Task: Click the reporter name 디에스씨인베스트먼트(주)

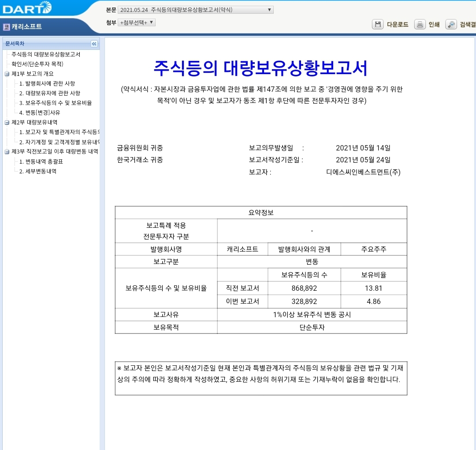Action: coord(363,172)
